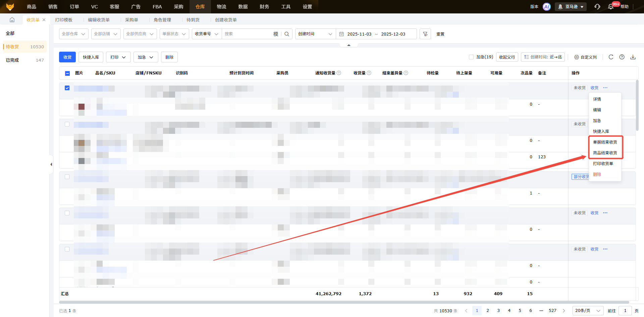Open the 亚马逊 platform switcher
The image size is (644, 317).
[571, 7]
